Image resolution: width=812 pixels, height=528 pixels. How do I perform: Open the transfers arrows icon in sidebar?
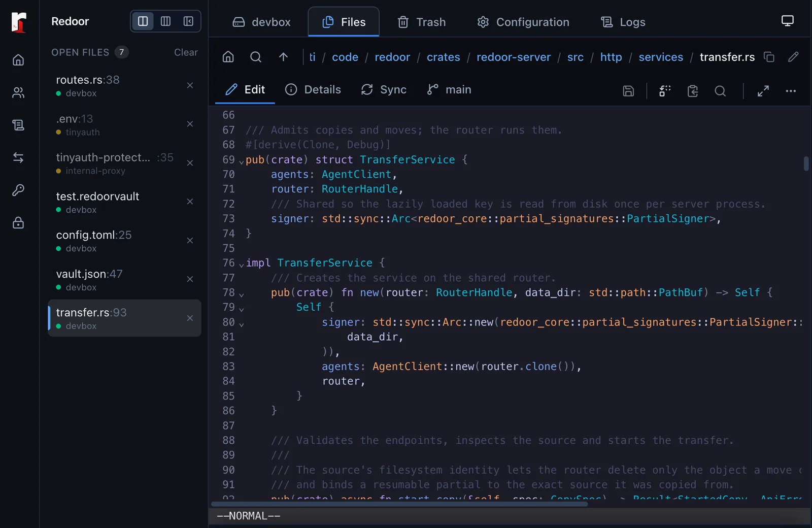coord(18,157)
